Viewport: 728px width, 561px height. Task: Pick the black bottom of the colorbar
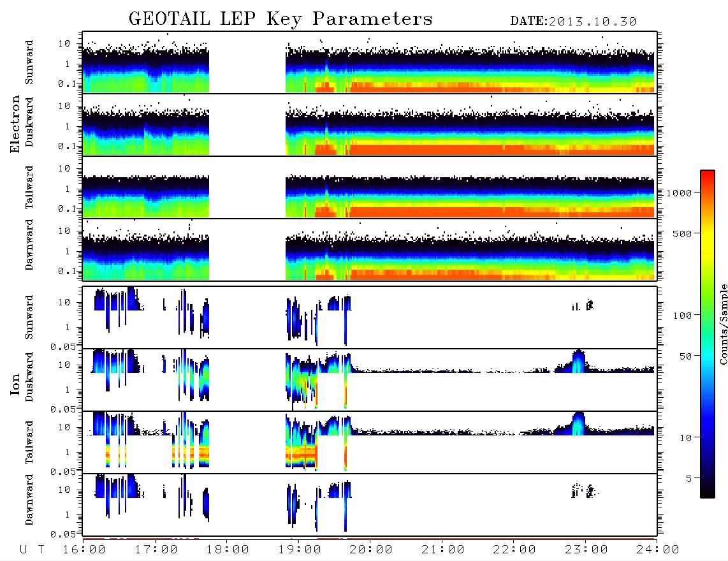tap(708, 492)
